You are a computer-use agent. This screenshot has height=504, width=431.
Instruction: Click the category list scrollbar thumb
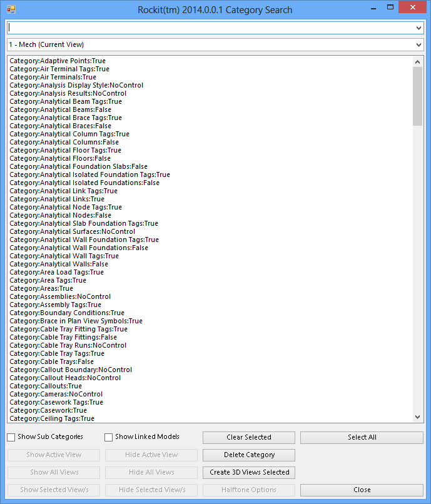point(417,96)
